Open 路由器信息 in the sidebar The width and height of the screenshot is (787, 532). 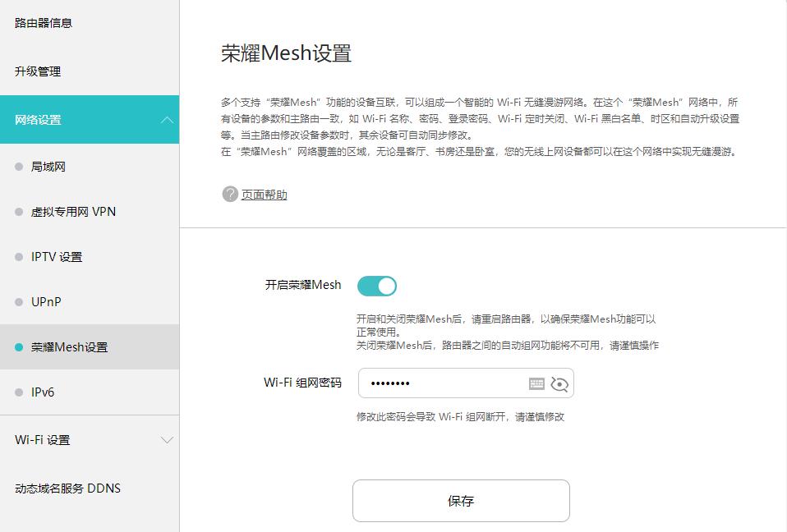click(44, 23)
